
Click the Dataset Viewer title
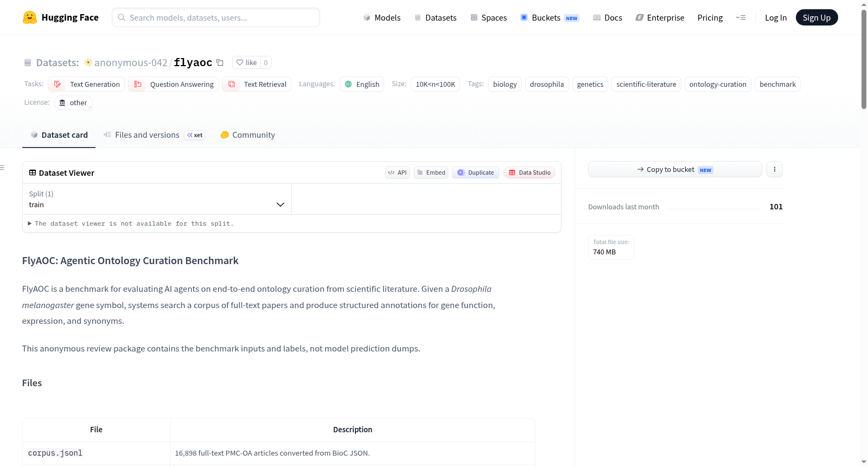(67, 173)
